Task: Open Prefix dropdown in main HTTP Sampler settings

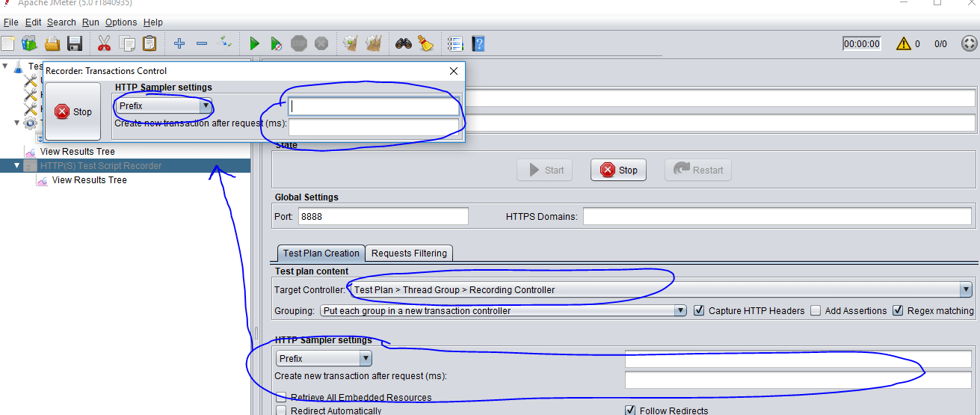Action: coord(324,358)
